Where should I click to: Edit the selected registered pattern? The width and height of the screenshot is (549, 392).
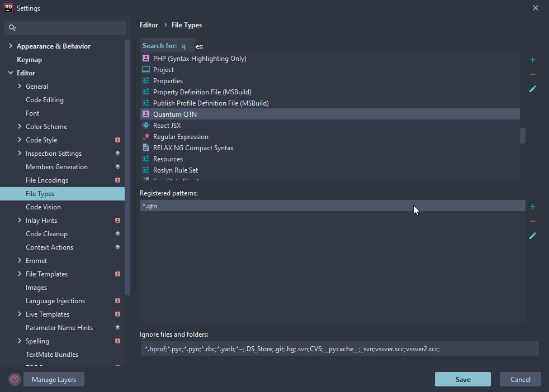coord(533,236)
